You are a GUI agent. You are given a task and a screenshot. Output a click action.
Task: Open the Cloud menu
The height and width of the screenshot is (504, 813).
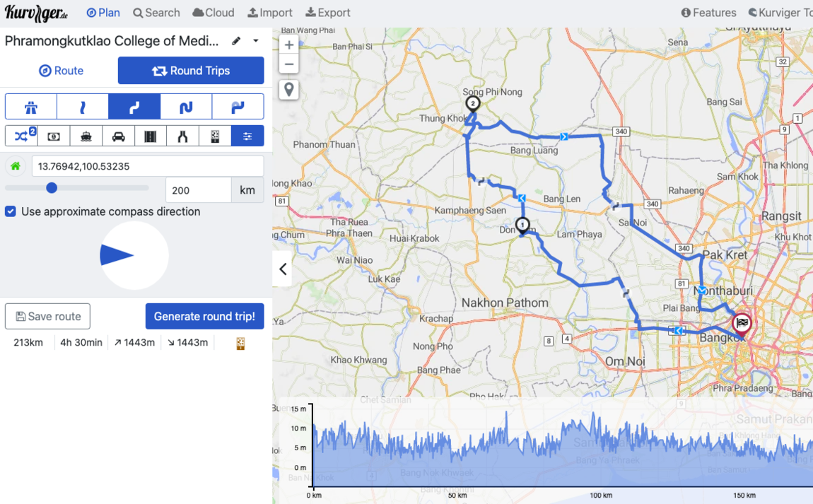[x=214, y=13]
